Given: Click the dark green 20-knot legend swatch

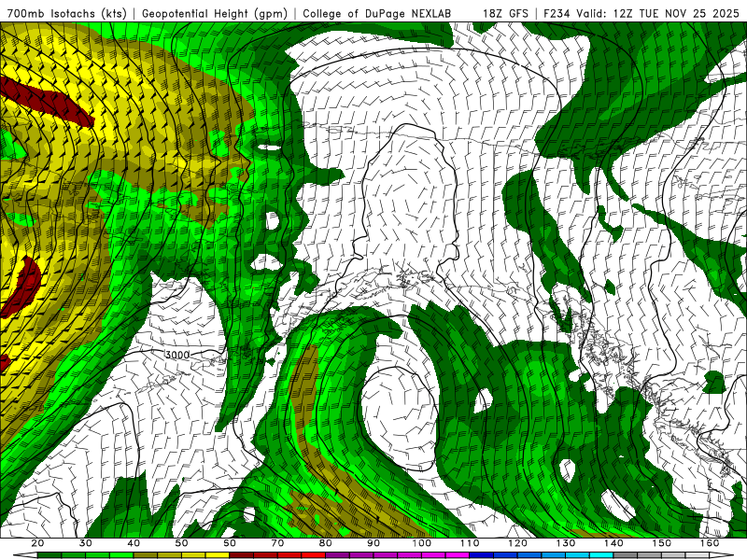Looking at the screenshot, I should [49, 555].
